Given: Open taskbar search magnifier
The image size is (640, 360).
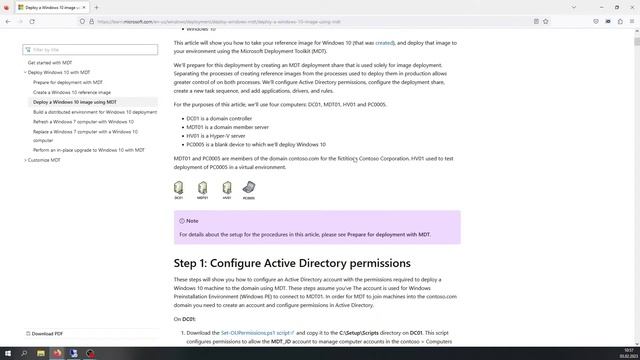Looking at the screenshot, I should click(24, 353).
